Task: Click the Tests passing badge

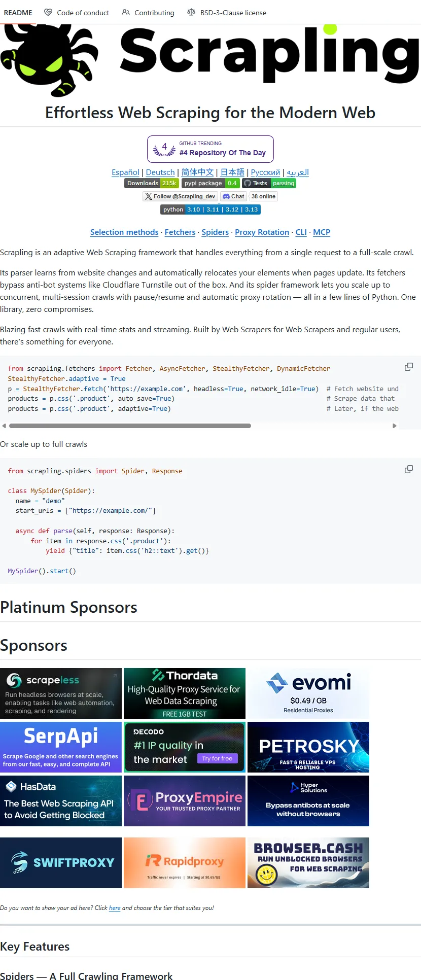Action: pyautogui.click(x=269, y=183)
